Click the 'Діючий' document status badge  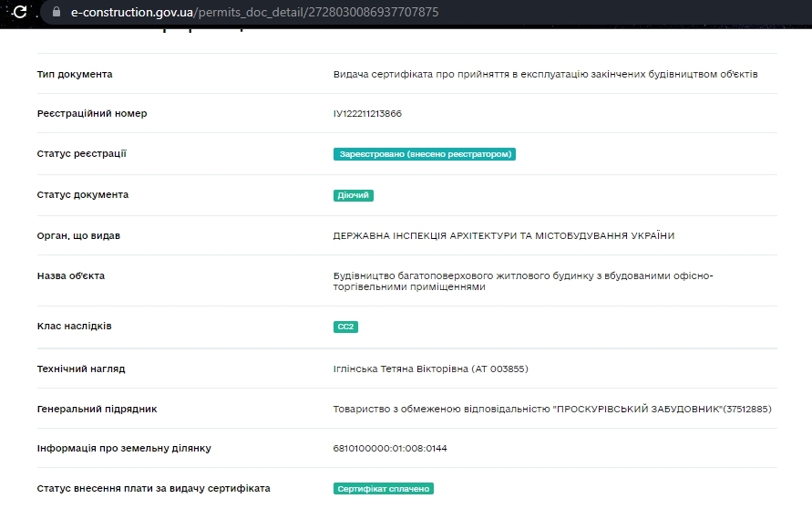coord(354,195)
